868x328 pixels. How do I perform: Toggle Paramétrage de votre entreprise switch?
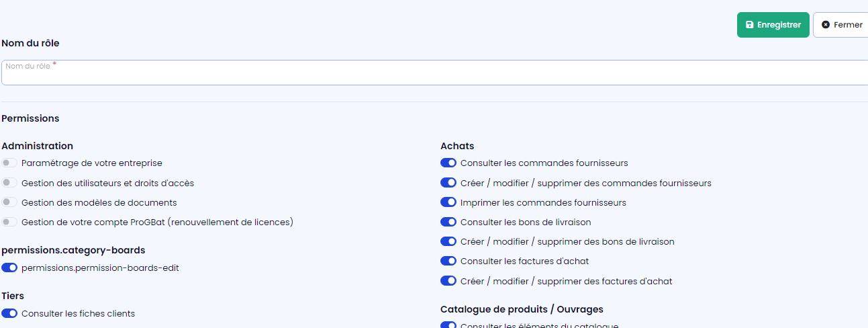tap(9, 163)
